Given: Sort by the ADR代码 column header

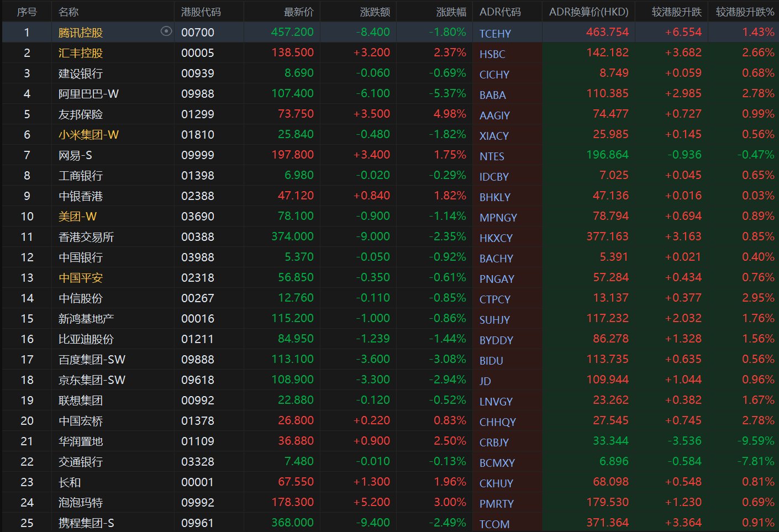Looking at the screenshot, I should [x=500, y=12].
